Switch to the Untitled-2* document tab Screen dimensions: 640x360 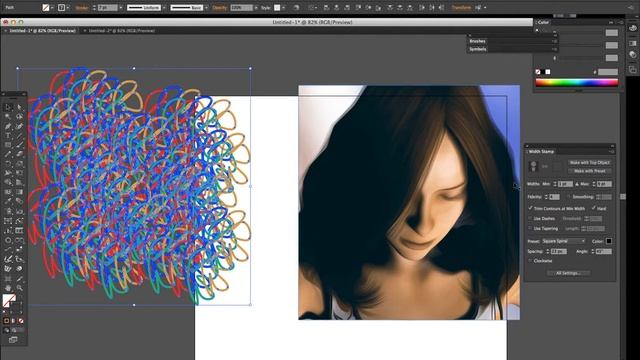click(121, 31)
